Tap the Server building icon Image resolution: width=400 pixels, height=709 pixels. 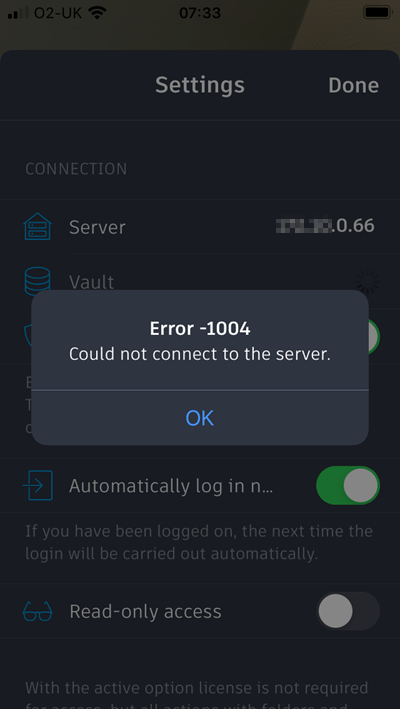pos(37,226)
